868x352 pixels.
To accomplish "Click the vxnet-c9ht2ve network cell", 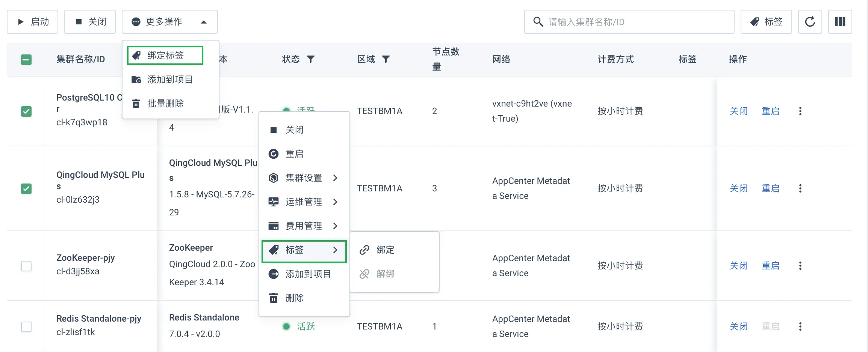I will (x=532, y=111).
